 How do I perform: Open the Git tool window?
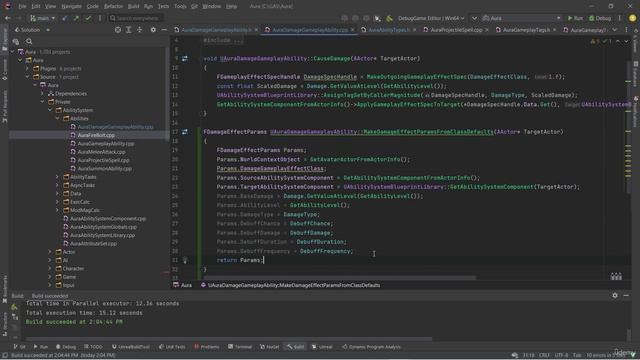20,347
